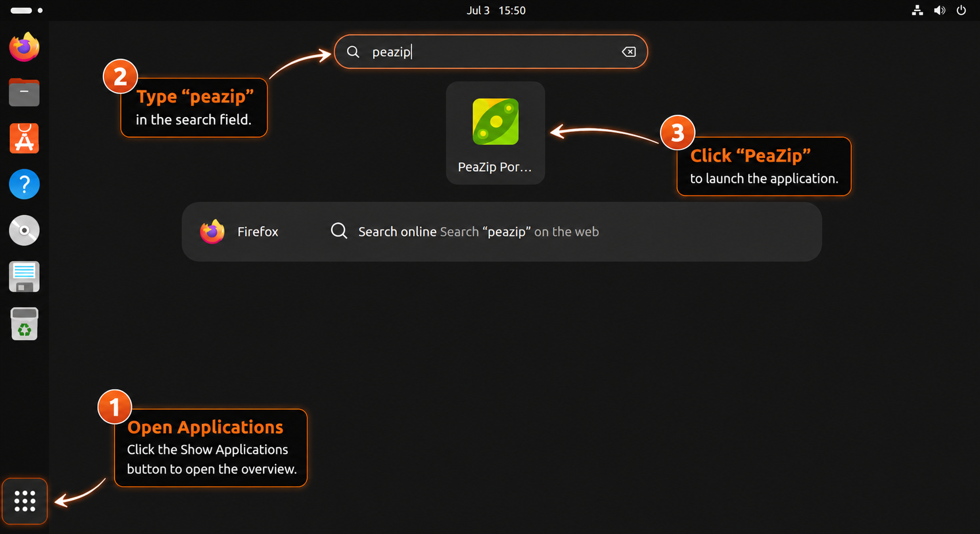This screenshot has width=980, height=534.
Task: Click the "Firefox" provider label text
Action: 258,232
